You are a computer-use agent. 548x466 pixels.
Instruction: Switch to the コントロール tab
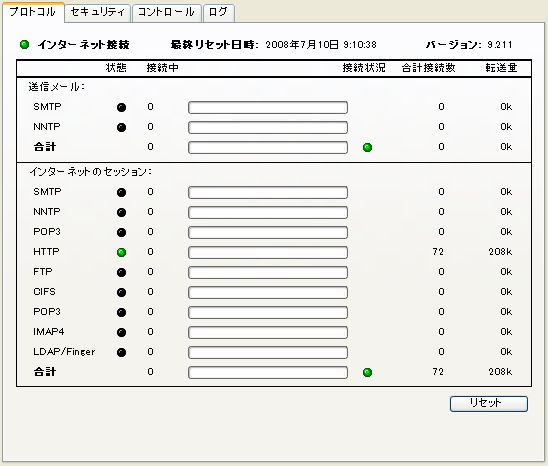(x=167, y=13)
